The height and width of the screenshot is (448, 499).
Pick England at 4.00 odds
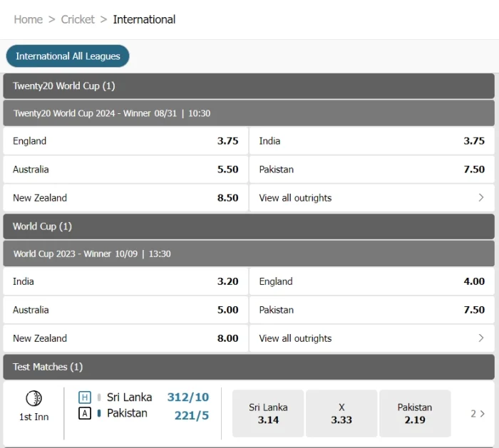[372, 281]
